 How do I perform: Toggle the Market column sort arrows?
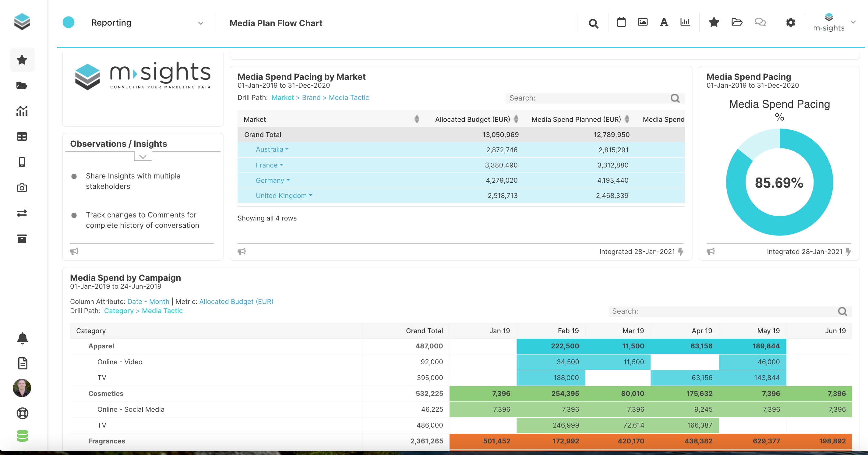coord(417,119)
